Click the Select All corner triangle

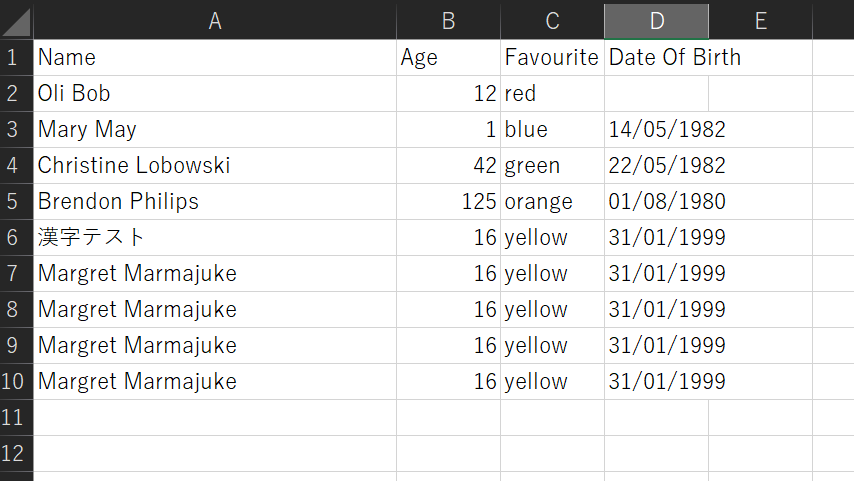tap(17, 21)
